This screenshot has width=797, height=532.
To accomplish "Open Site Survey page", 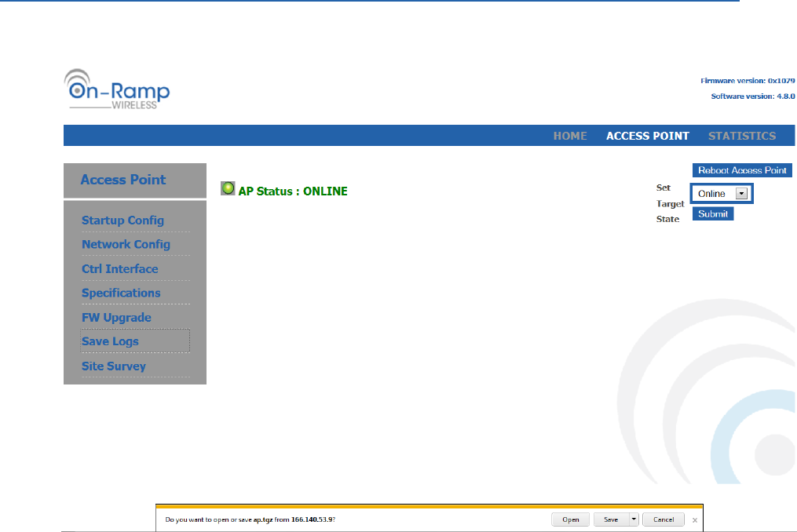I will pyautogui.click(x=113, y=366).
